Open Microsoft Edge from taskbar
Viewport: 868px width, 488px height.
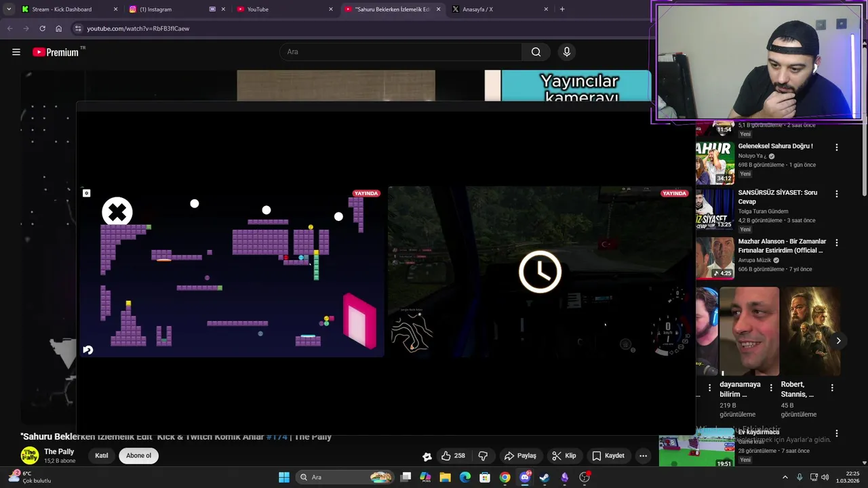click(x=465, y=477)
